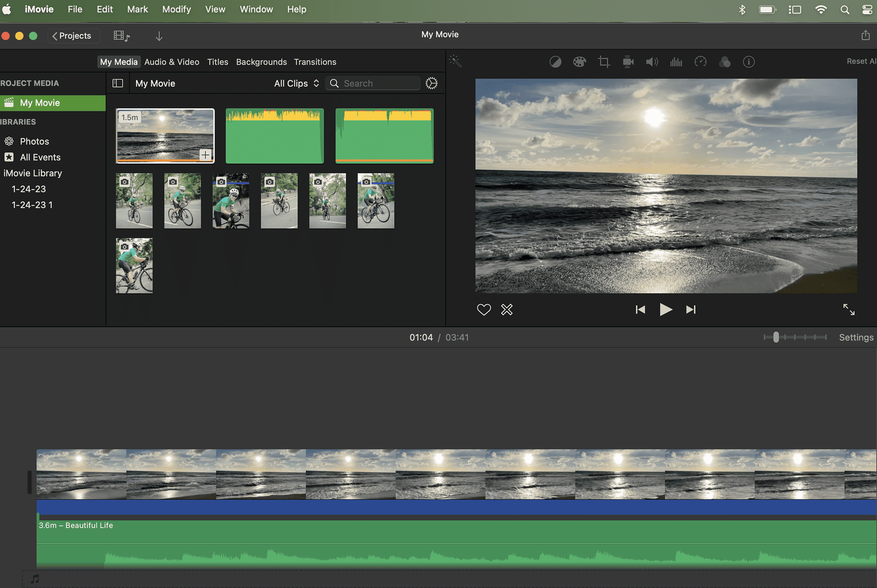This screenshot has height=588, width=877.
Task: Click Reset All adjustments
Action: point(860,61)
